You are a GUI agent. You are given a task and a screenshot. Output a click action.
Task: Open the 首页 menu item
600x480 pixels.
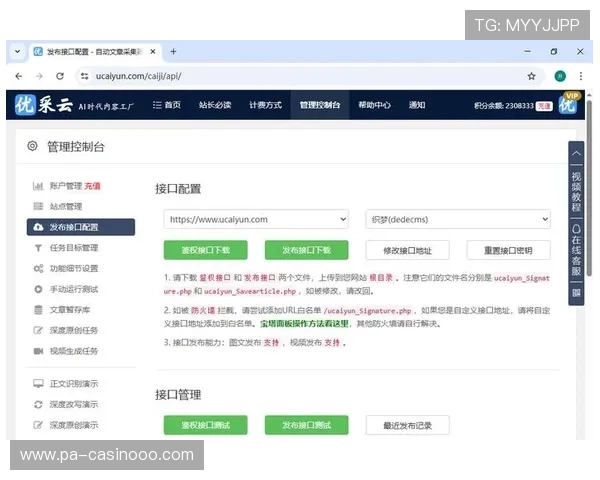point(167,105)
